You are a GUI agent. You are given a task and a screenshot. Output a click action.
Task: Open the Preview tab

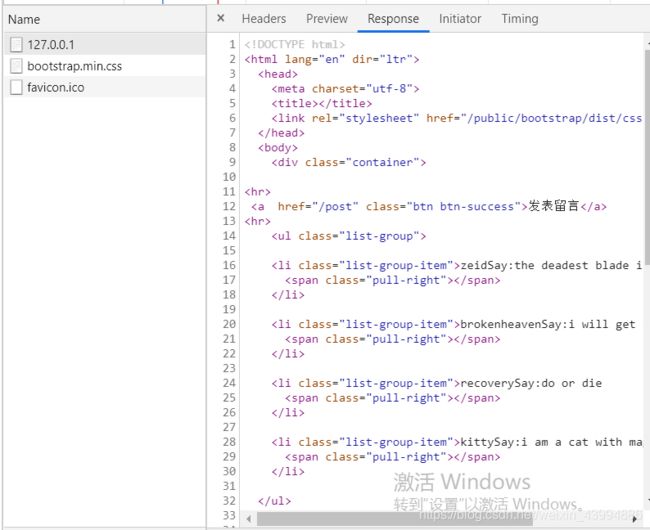coord(327,18)
